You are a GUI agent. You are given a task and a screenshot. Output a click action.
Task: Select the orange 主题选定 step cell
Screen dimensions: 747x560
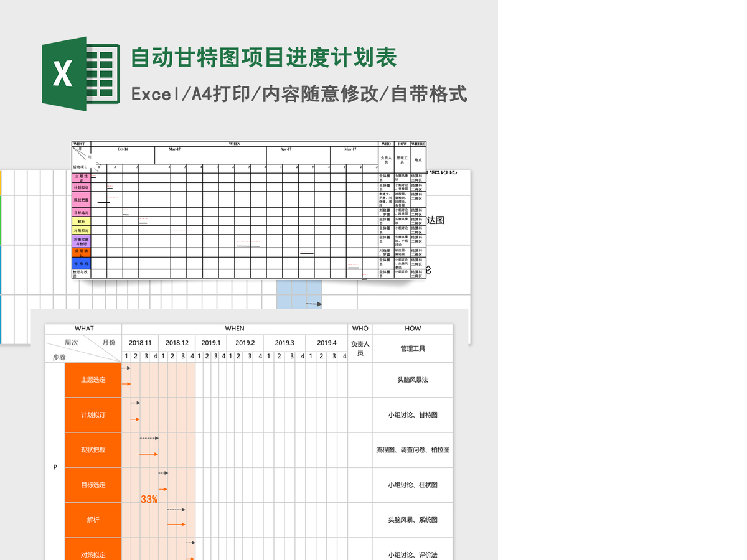93,380
